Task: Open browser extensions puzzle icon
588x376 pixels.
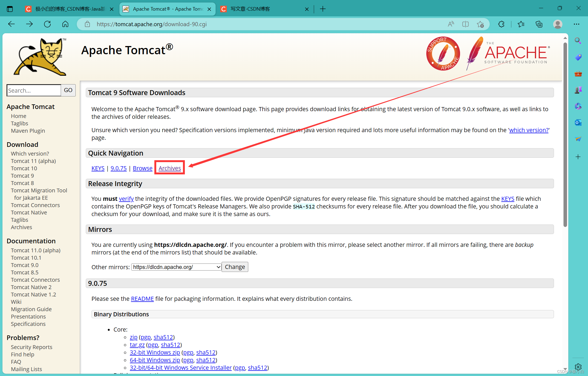Action: pyautogui.click(x=501, y=24)
